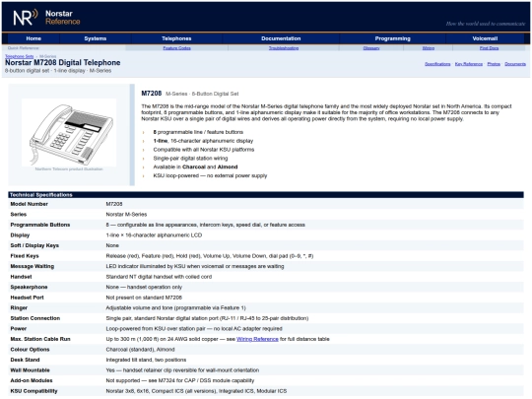
Task: Open the Troubleshooting quick reference link
Action: pyautogui.click(x=284, y=48)
